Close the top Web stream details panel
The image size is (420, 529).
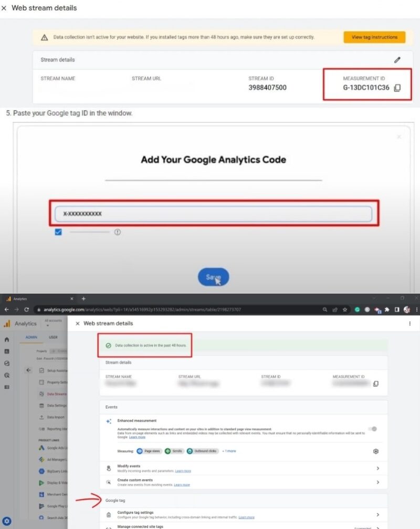coord(4,8)
